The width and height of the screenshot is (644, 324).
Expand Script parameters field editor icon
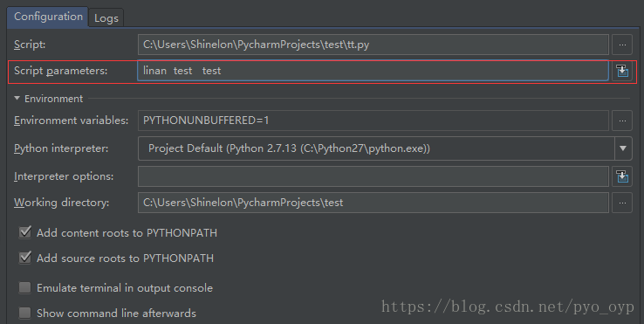622,71
